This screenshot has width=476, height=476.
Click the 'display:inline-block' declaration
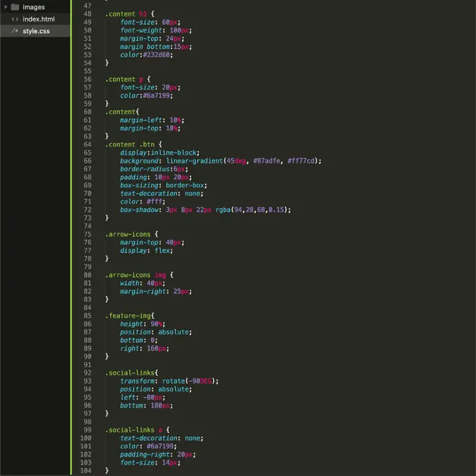[158, 152]
